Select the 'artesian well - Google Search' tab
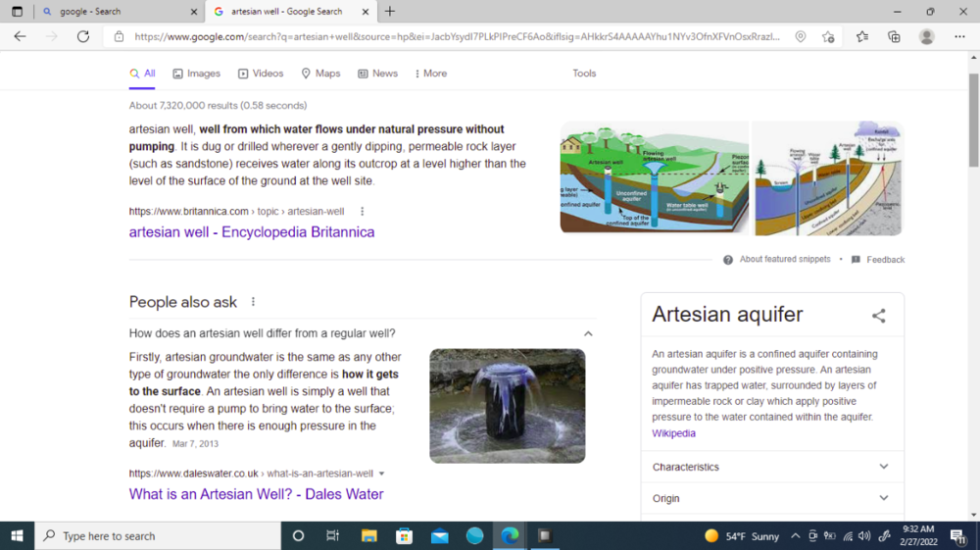The height and width of the screenshot is (550, 980). 291,11
